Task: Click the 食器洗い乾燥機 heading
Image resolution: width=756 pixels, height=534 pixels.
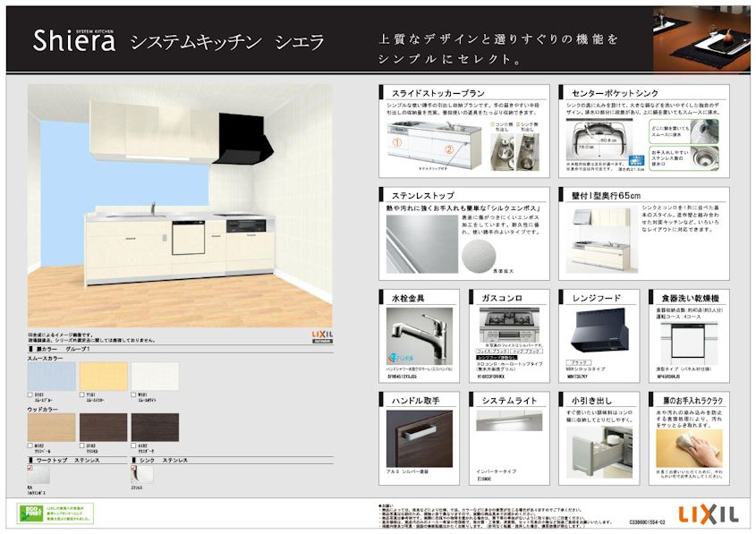Action: pyautogui.click(x=691, y=299)
